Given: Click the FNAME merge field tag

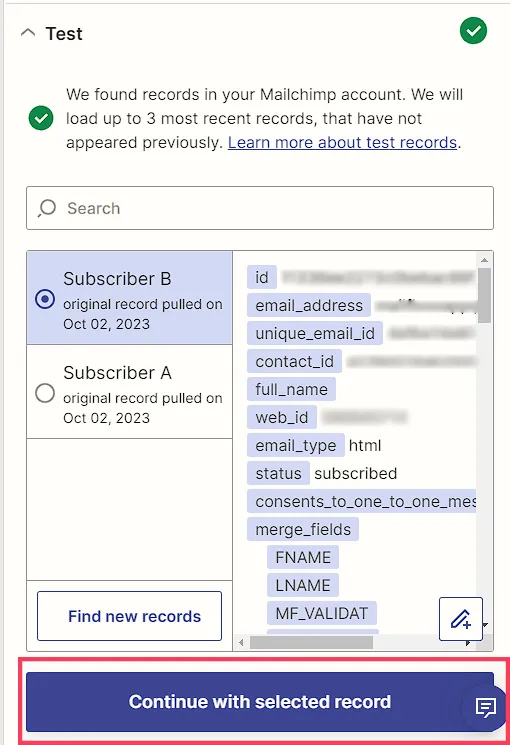Looking at the screenshot, I should [303, 557].
